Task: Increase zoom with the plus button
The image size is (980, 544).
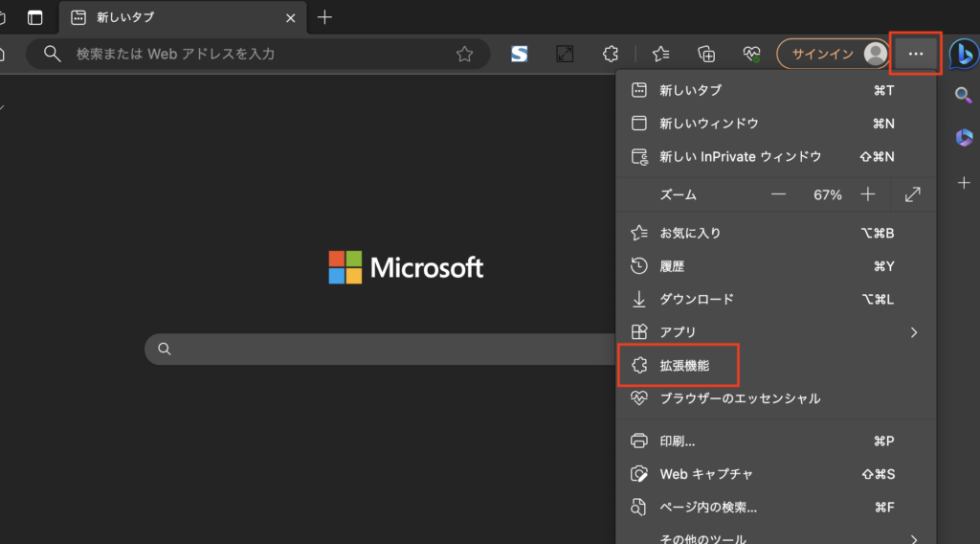Action: 867,194
